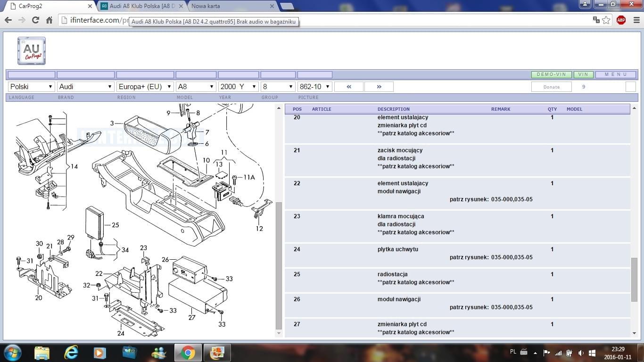Open the Europa+ (EU) region dropdown
This screenshot has width=644, height=362.
point(145,87)
